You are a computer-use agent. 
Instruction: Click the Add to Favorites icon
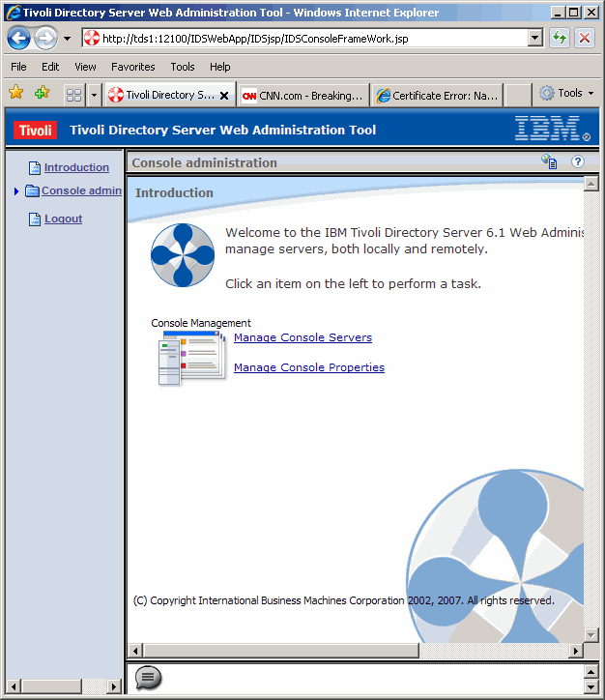(42, 94)
